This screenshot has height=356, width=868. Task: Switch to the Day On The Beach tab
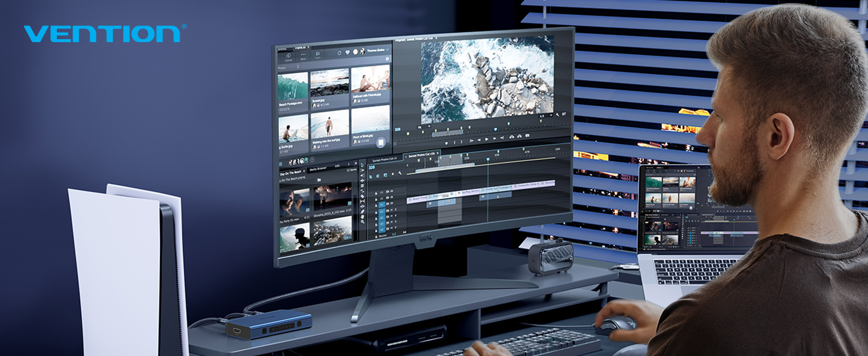click(x=291, y=173)
